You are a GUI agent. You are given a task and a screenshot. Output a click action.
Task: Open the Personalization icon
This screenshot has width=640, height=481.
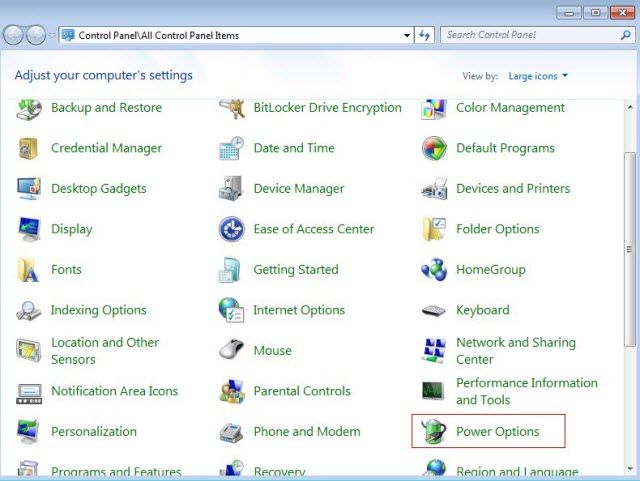[28, 432]
